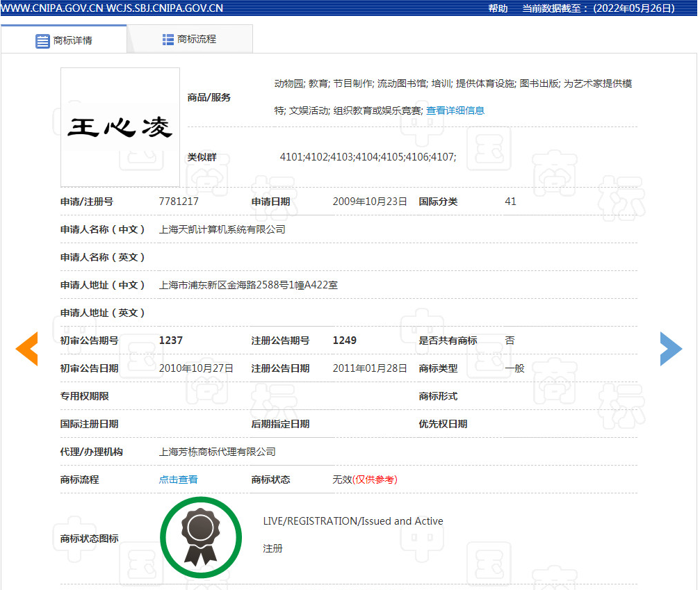Screen dimensions: 700x590
Task: Click the 注册 status text
Action: pos(272,548)
